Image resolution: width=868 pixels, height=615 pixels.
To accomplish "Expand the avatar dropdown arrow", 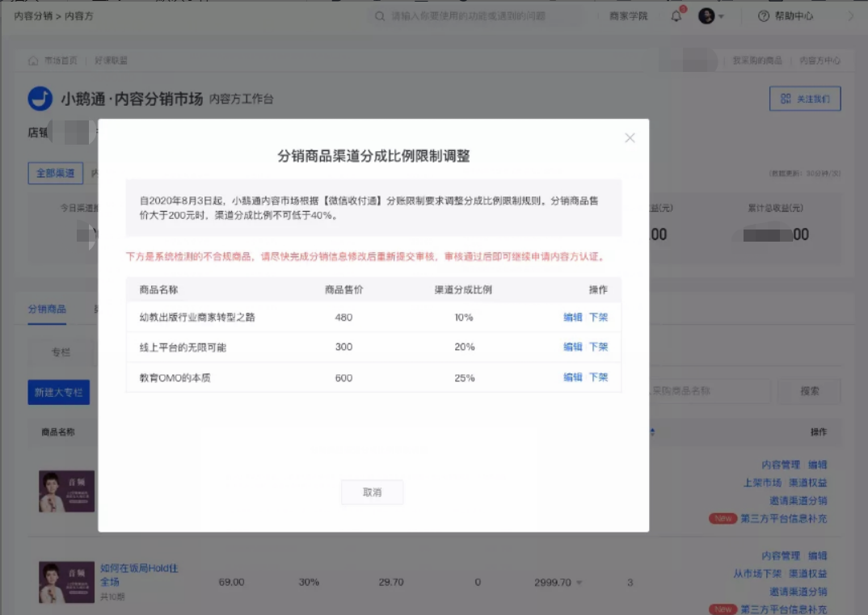I will click(721, 17).
